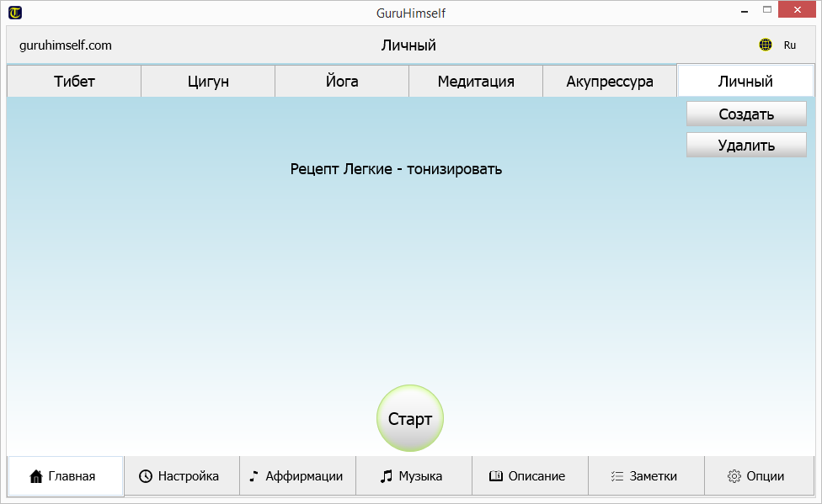Select recipe Легкие - тонизировать

pyautogui.click(x=396, y=169)
